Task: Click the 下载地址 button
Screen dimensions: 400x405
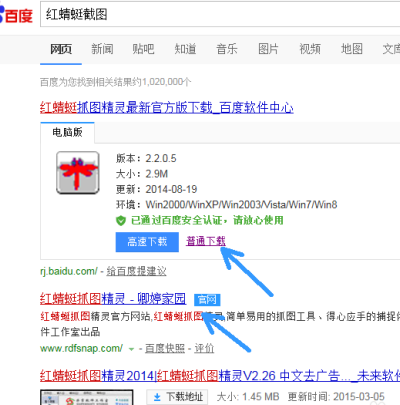Action: (177, 397)
